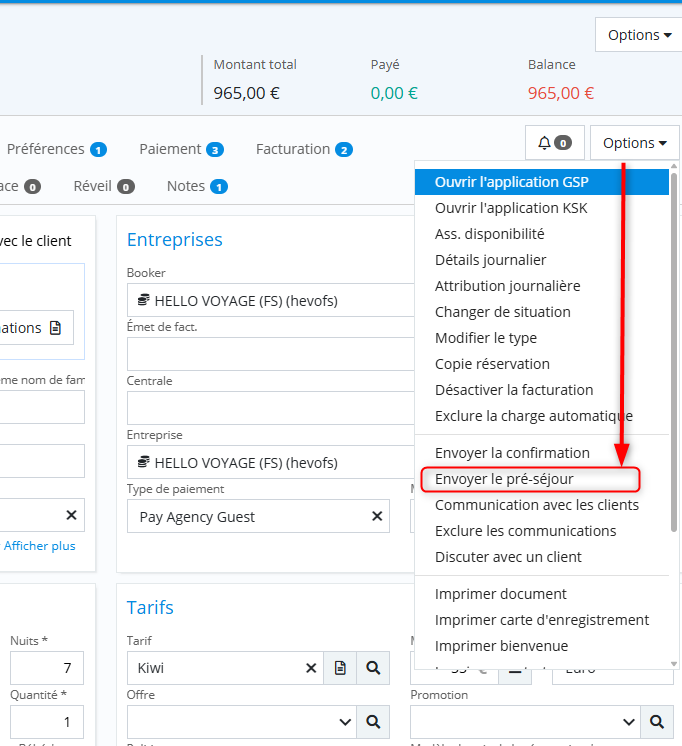Clear the Pay Agency Guest payment type

coord(377,516)
